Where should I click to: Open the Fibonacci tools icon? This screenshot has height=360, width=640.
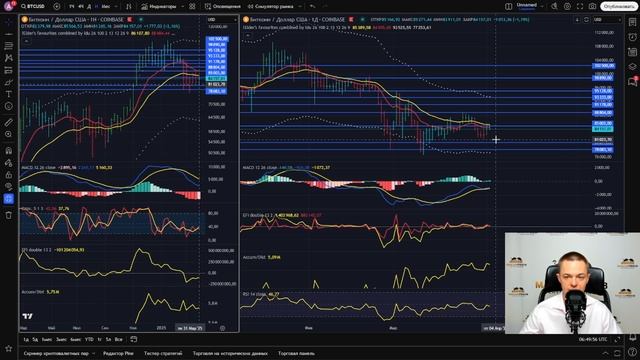(9, 46)
